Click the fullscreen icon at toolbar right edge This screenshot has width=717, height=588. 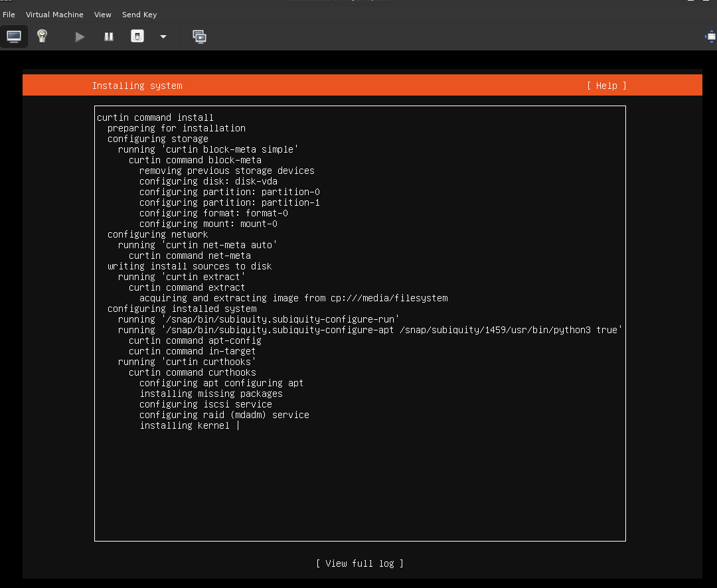(x=710, y=37)
